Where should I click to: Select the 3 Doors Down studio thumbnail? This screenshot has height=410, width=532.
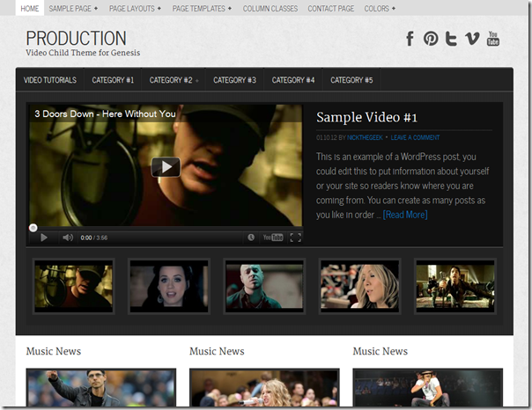(x=74, y=286)
